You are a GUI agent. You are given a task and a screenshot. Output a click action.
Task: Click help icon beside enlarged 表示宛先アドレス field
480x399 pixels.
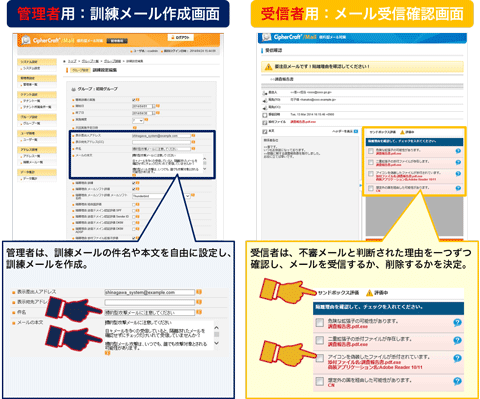pos(199,302)
